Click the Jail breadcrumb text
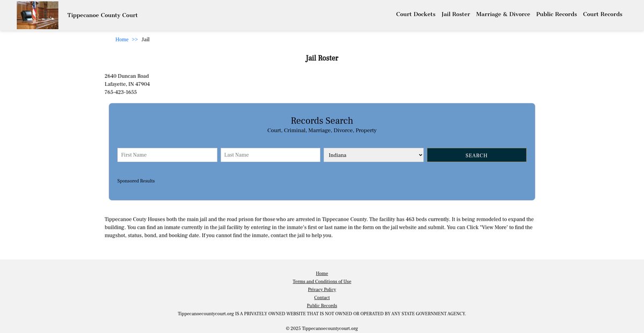Image resolution: width=644 pixels, height=333 pixels. tap(145, 40)
